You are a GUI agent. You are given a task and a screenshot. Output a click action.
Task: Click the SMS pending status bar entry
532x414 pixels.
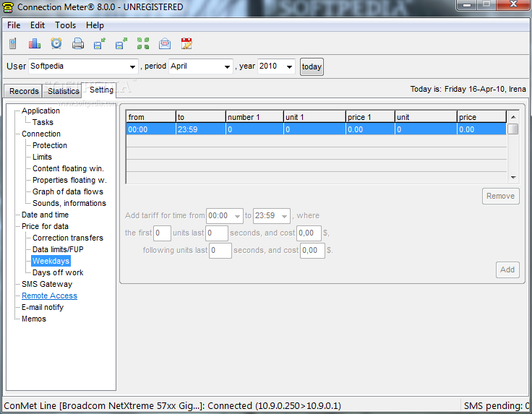pos(496,405)
